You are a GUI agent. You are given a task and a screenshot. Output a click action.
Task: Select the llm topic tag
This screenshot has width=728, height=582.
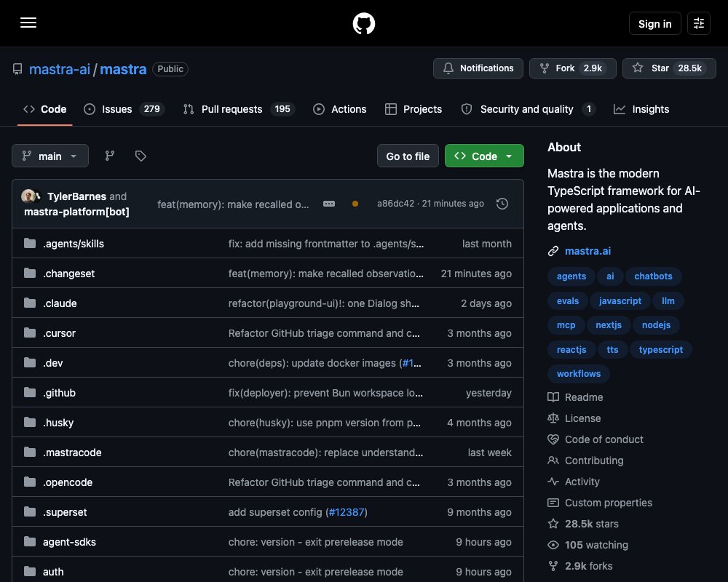pos(668,300)
